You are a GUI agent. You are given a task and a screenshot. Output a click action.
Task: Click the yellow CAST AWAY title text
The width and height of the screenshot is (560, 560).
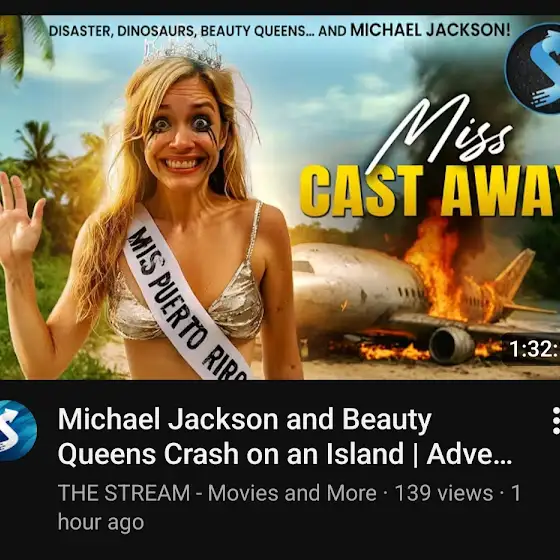pyautogui.click(x=430, y=191)
